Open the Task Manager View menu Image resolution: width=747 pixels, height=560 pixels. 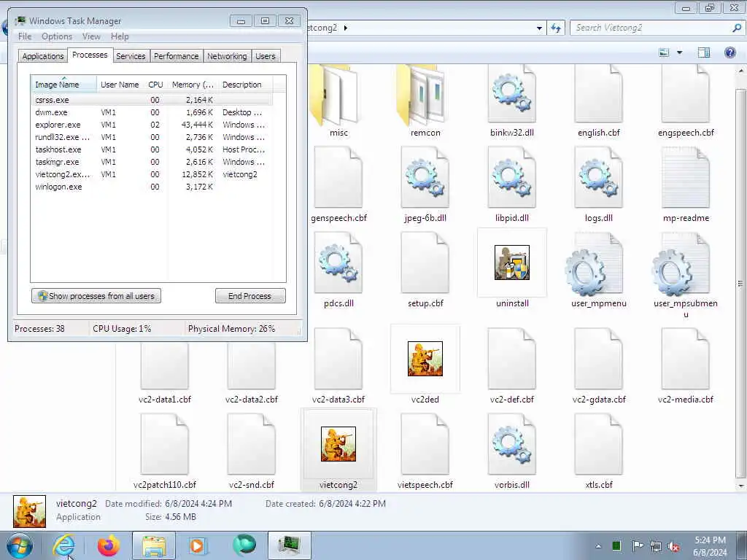91,36
